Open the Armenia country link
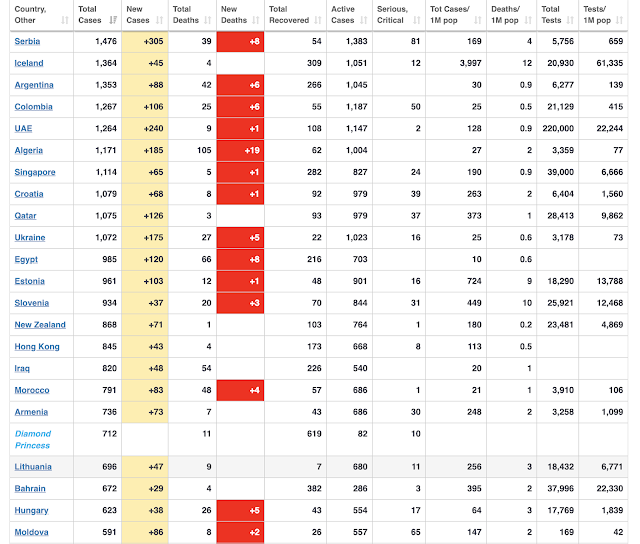Screen dimensions: 640x544 click(31, 412)
